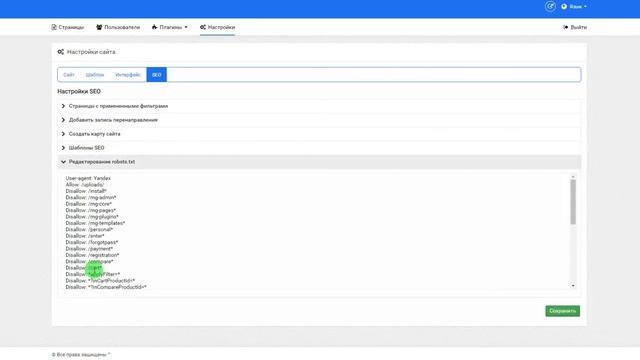
Task: Click the 'Disallow: *?inCartProductId=*' line
Action: coord(100,281)
